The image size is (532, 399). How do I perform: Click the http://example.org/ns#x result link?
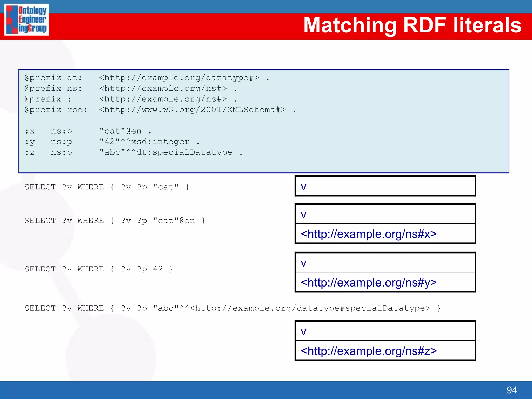[x=368, y=234]
